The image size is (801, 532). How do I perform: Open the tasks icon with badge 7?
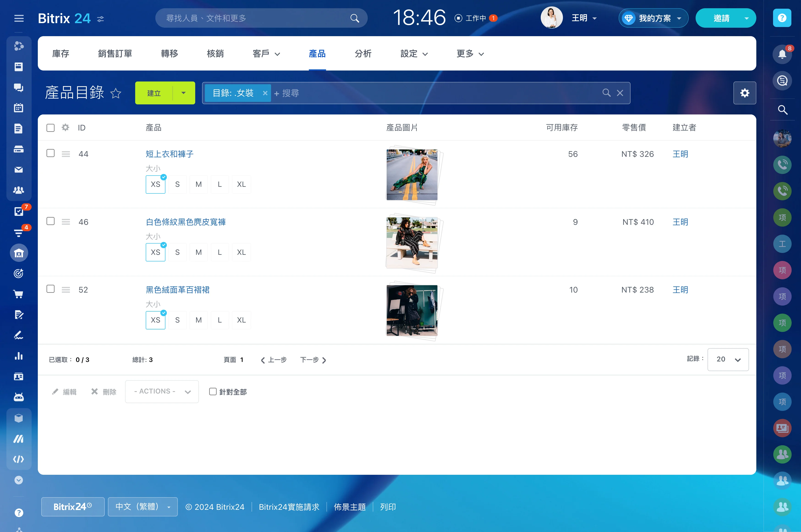coord(19,211)
